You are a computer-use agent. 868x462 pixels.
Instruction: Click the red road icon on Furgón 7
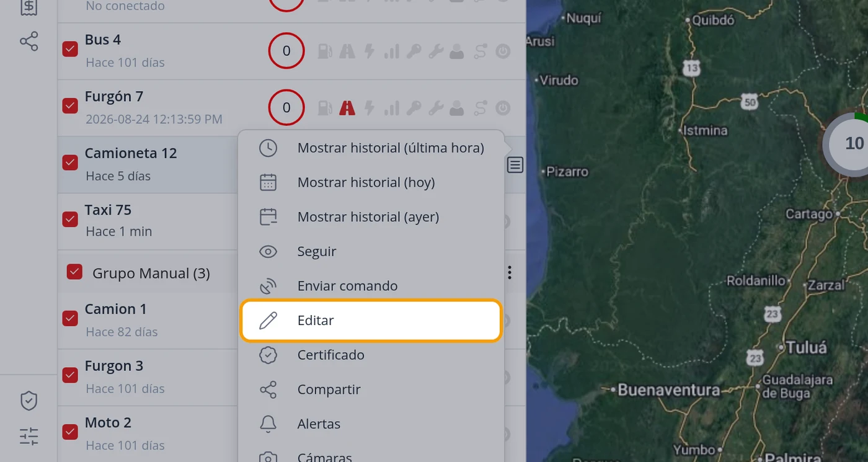pyautogui.click(x=347, y=108)
